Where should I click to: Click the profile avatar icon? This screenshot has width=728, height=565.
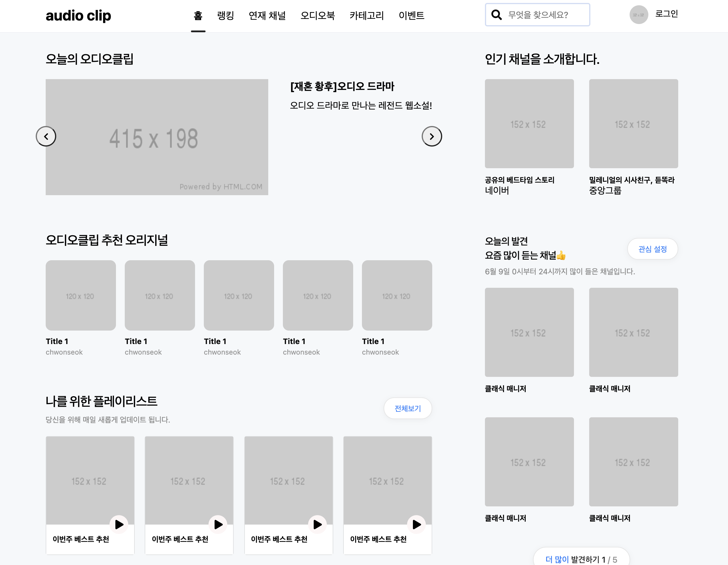coord(638,15)
